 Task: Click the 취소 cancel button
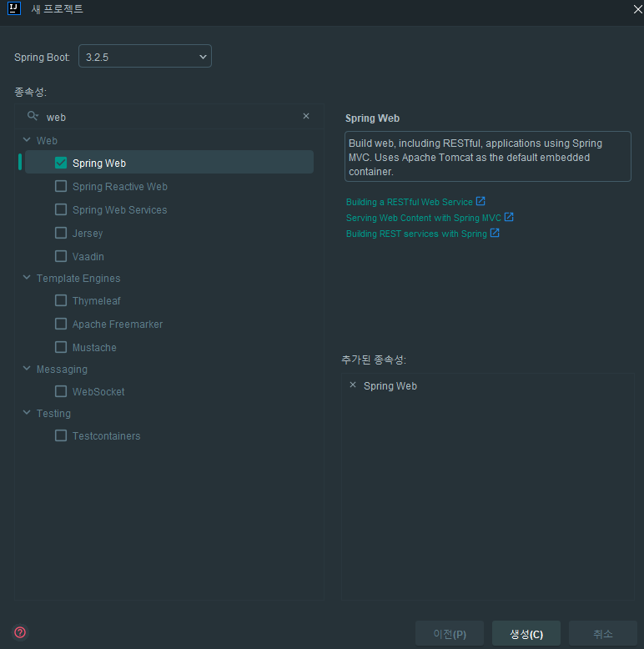(602, 634)
